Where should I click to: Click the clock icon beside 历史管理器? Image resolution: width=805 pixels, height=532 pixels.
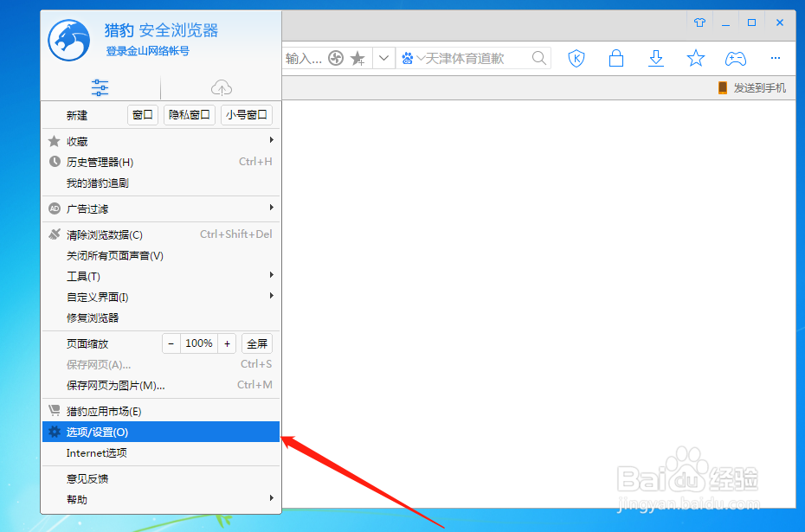pyautogui.click(x=55, y=162)
